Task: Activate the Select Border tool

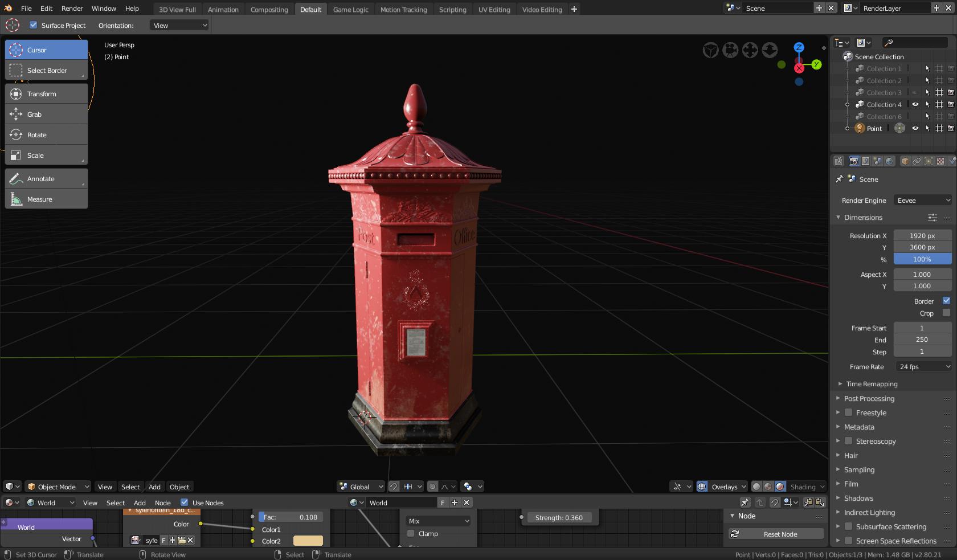Action: pos(46,70)
